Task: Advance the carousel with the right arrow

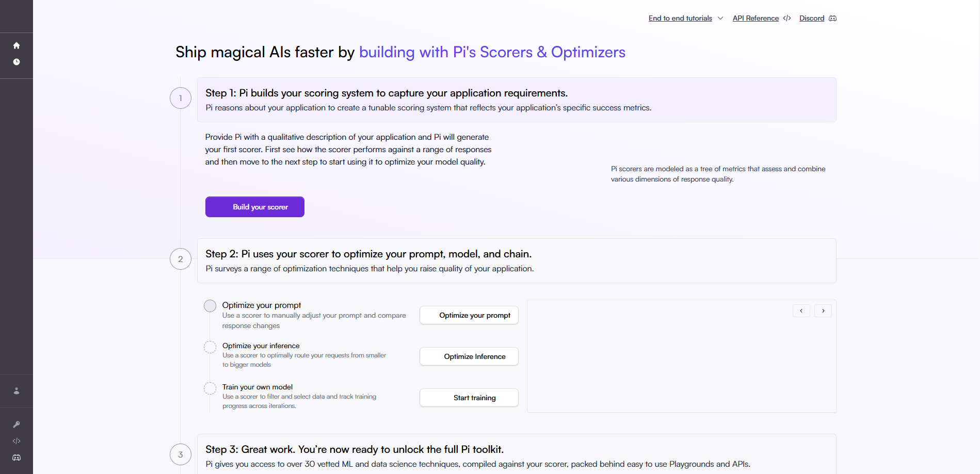Action: 823,310
